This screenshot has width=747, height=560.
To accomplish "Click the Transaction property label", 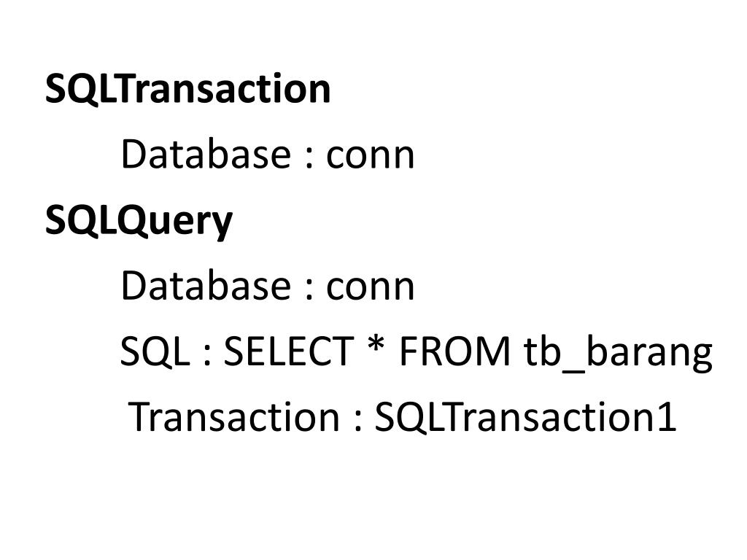I will tap(234, 416).
